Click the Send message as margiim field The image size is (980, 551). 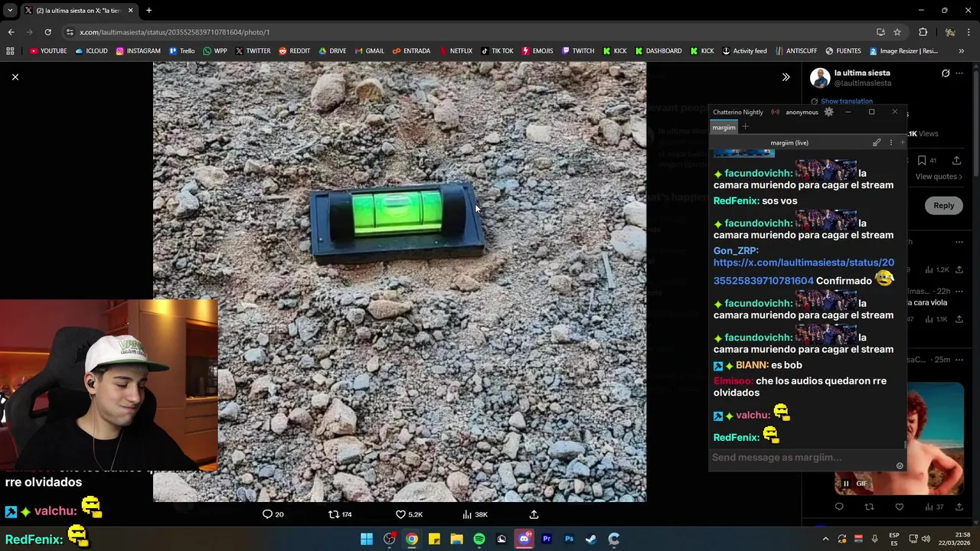click(x=802, y=457)
